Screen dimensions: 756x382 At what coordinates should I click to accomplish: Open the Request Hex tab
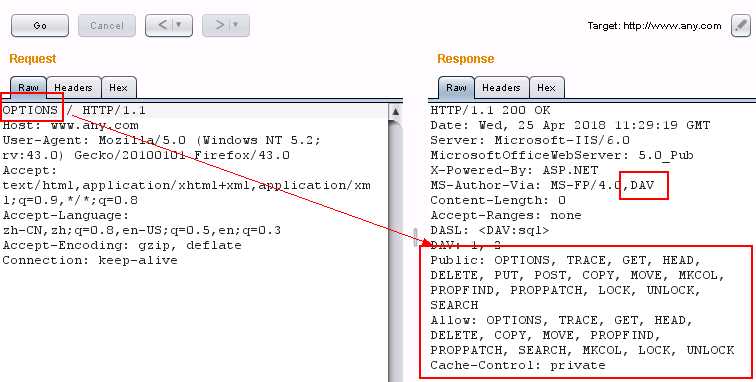click(118, 88)
